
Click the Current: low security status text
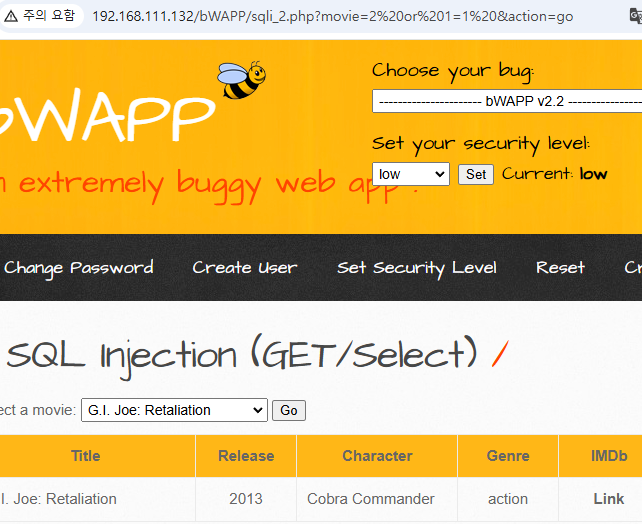554,174
